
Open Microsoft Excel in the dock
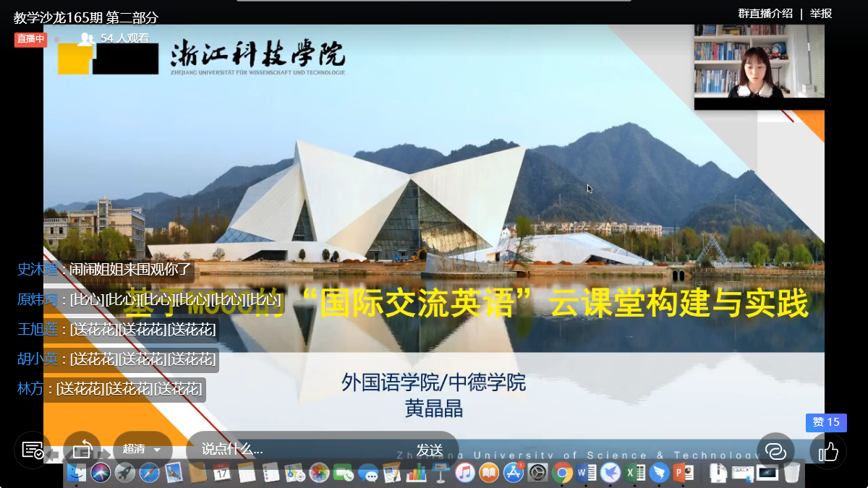tap(635, 474)
